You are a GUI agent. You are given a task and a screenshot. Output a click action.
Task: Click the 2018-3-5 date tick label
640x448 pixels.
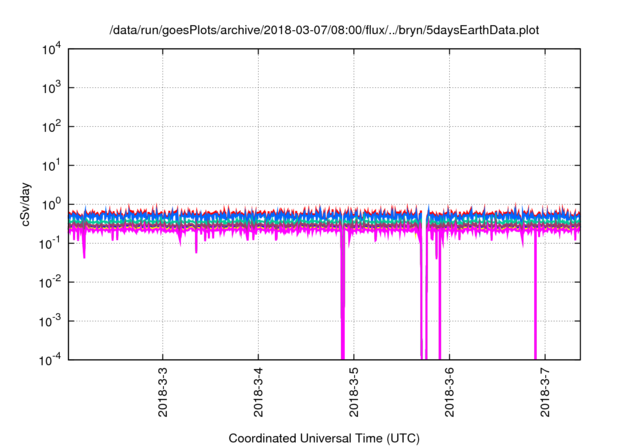pyautogui.click(x=354, y=392)
